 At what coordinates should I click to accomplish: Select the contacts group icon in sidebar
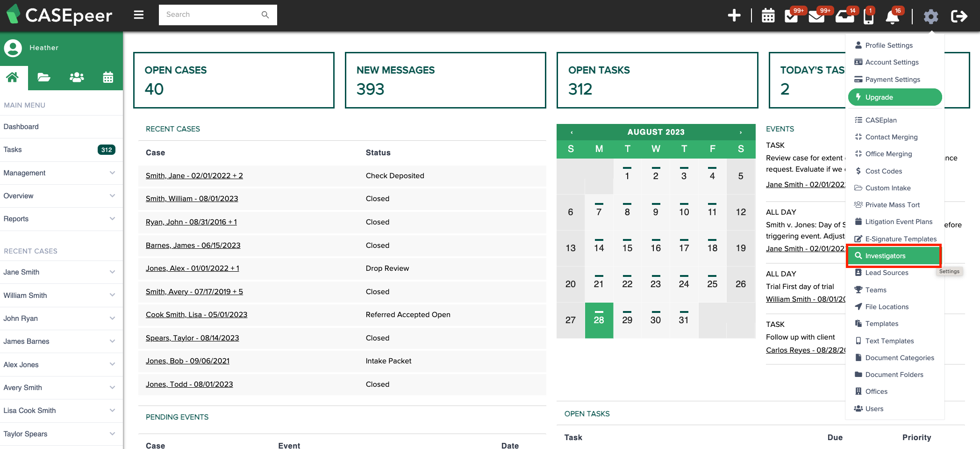point(77,77)
